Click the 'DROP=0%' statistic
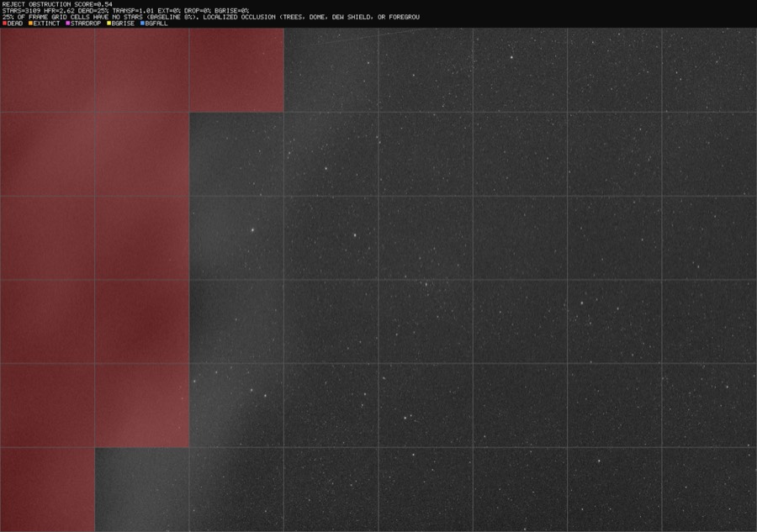 pyautogui.click(x=198, y=11)
